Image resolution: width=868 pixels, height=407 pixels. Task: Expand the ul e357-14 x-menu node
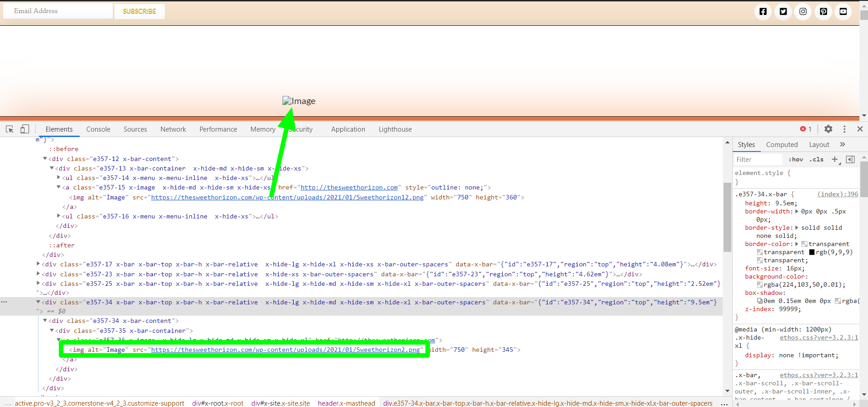coord(58,178)
